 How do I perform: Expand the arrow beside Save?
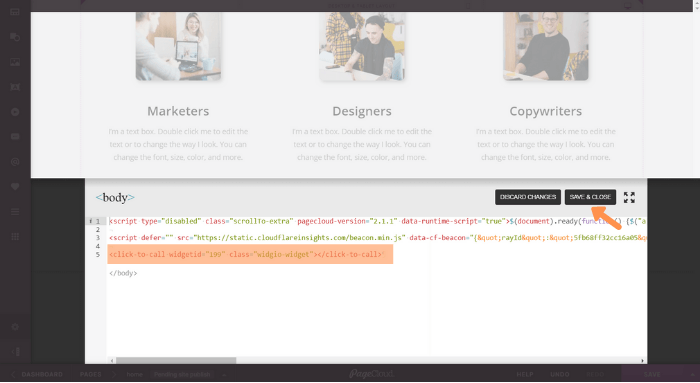coord(692,374)
